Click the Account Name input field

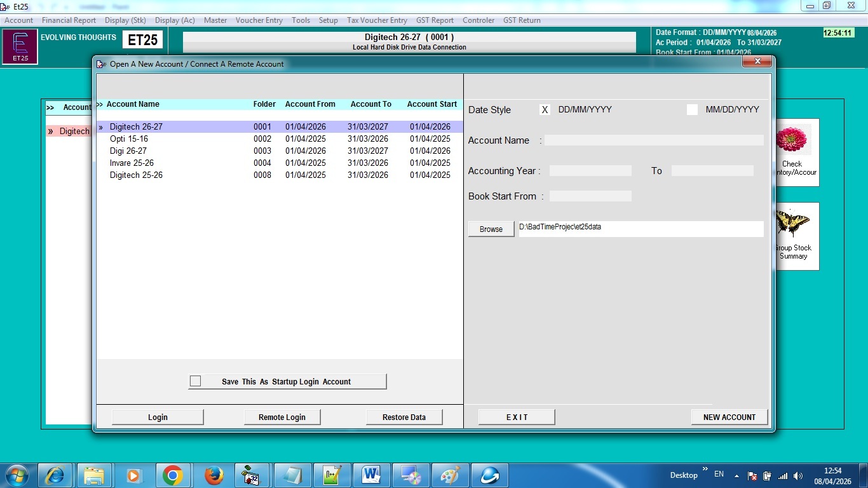point(653,140)
